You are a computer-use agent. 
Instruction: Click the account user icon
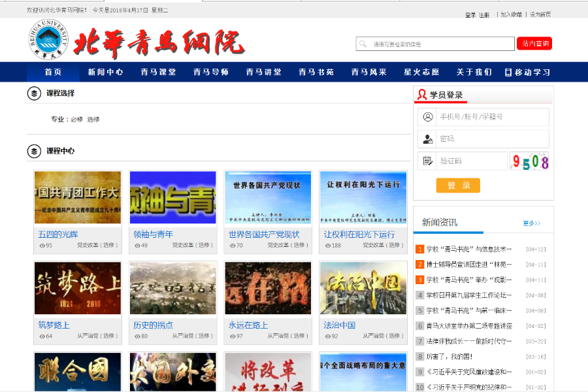pos(427,117)
